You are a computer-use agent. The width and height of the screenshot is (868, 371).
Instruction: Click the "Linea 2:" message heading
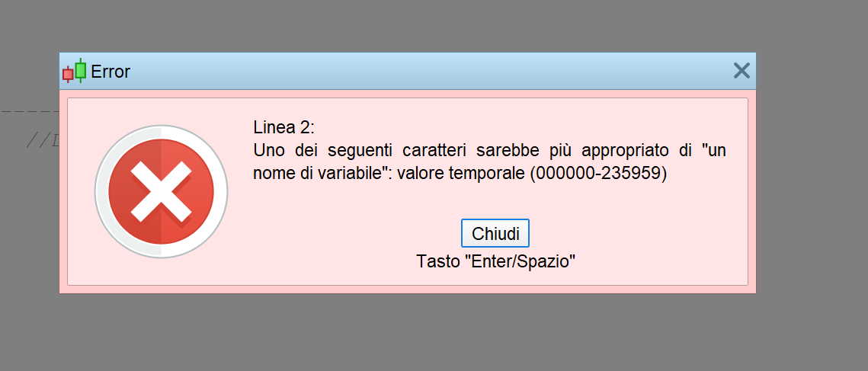(x=283, y=126)
